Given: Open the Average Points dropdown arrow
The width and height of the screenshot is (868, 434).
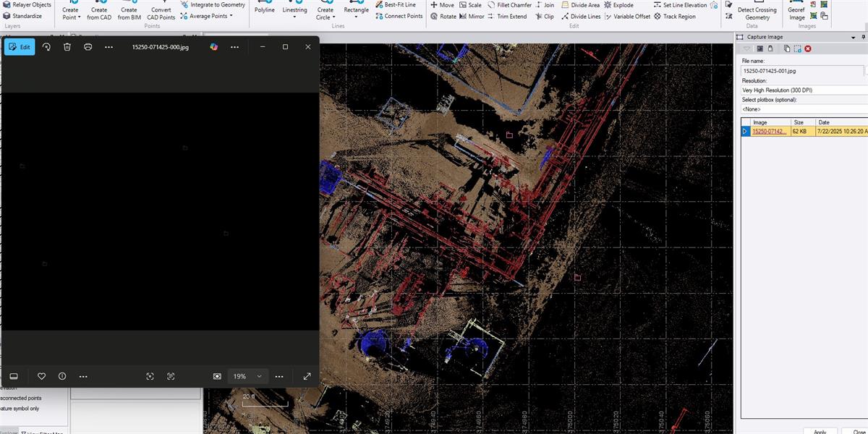Looking at the screenshot, I should pos(231,16).
